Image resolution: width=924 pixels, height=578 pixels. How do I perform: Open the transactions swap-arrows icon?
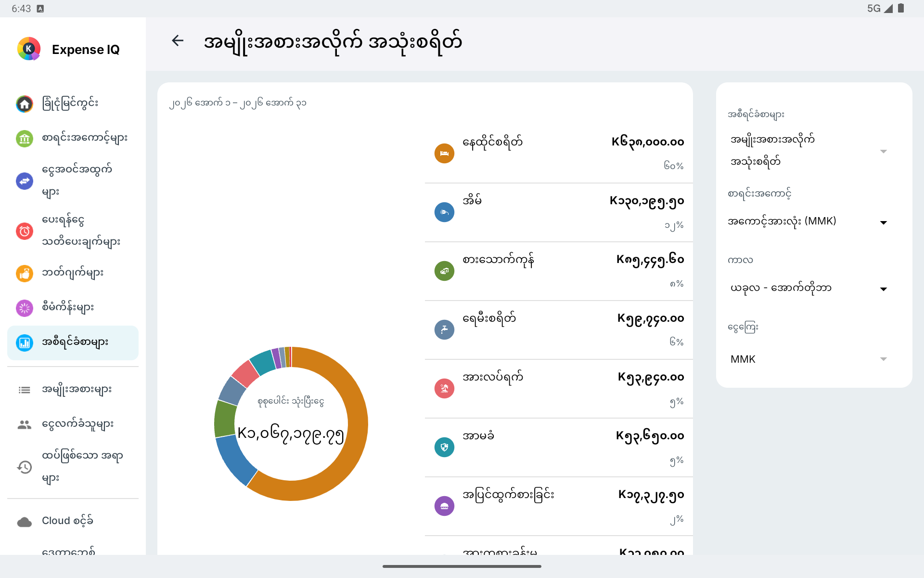coord(25,181)
